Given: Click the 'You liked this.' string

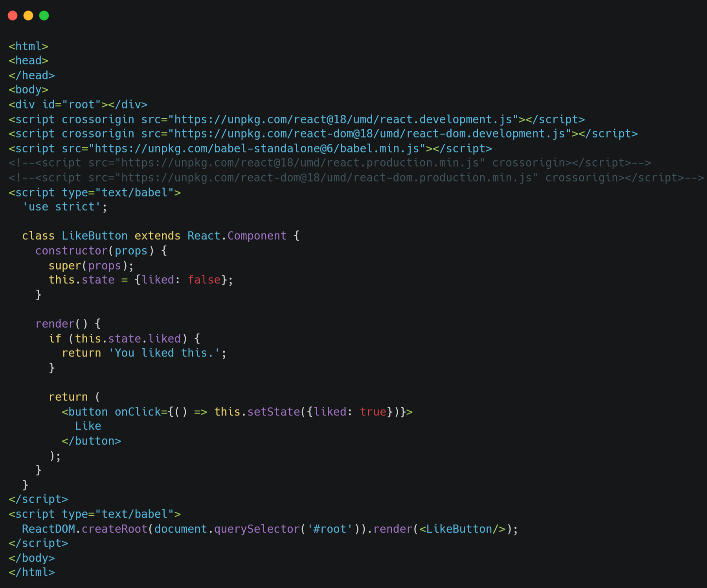Looking at the screenshot, I should coord(164,353).
